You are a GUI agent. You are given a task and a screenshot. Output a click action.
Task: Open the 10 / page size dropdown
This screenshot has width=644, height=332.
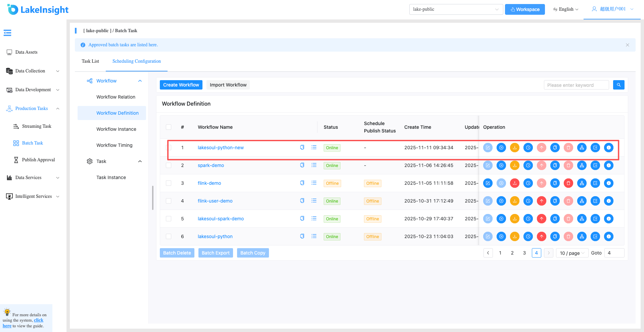click(572, 253)
